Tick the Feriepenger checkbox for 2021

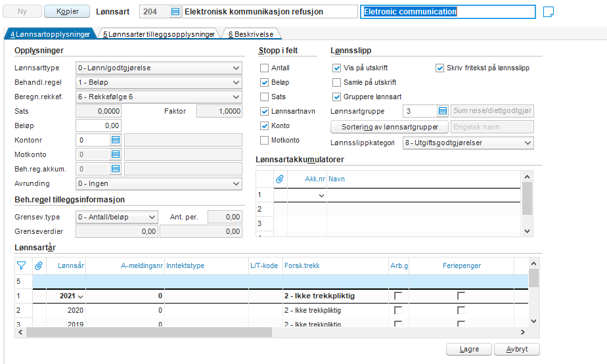click(x=461, y=296)
